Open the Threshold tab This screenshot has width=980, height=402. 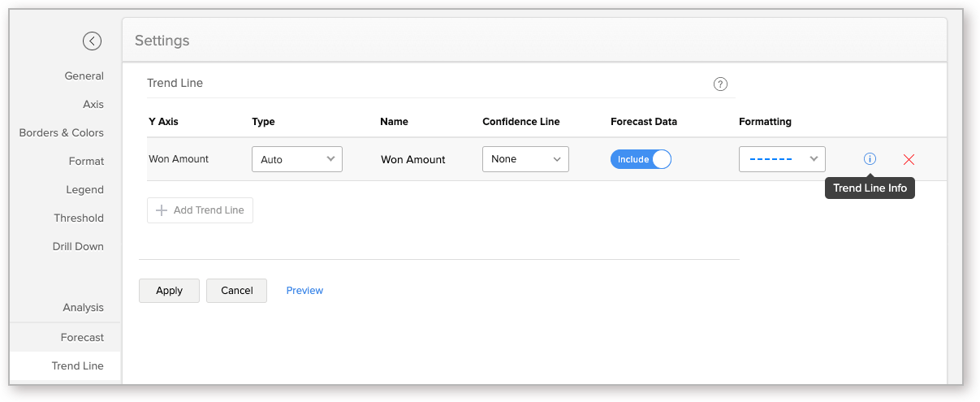[79, 218]
